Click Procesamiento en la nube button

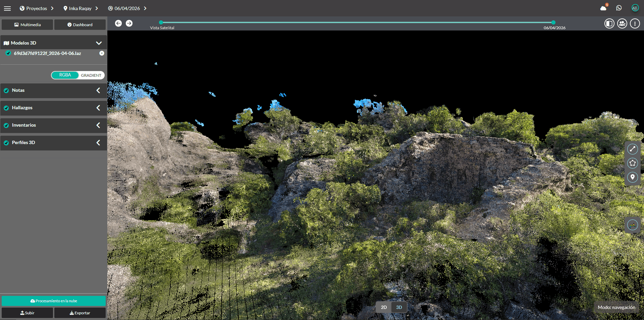[54, 301]
